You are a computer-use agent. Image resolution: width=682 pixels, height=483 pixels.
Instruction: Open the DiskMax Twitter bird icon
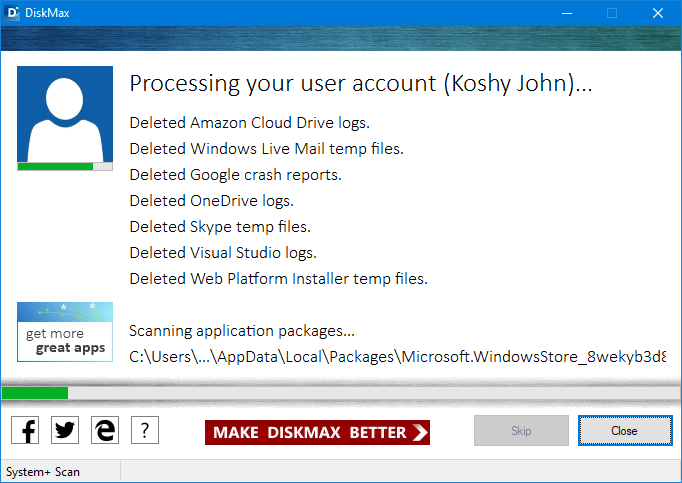pos(65,430)
